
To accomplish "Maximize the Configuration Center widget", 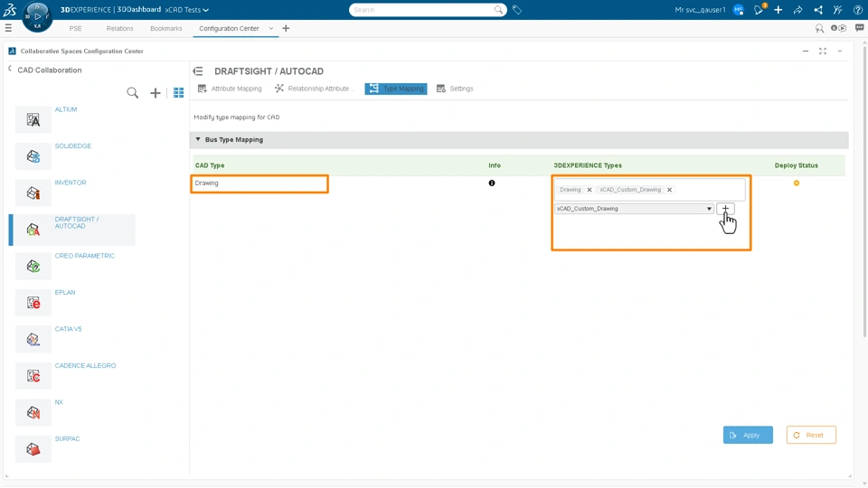I will (x=823, y=51).
